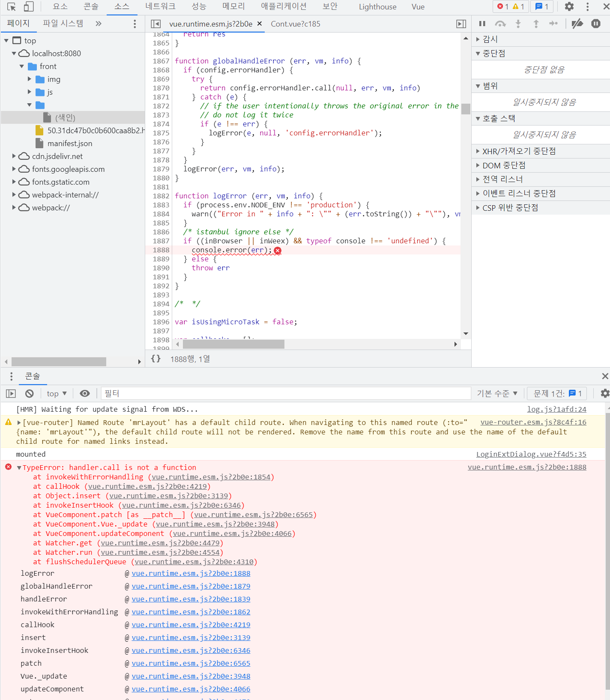This screenshot has height=700, width=610.
Task: Open the 기본 수준 log level dropdown
Action: (497, 393)
